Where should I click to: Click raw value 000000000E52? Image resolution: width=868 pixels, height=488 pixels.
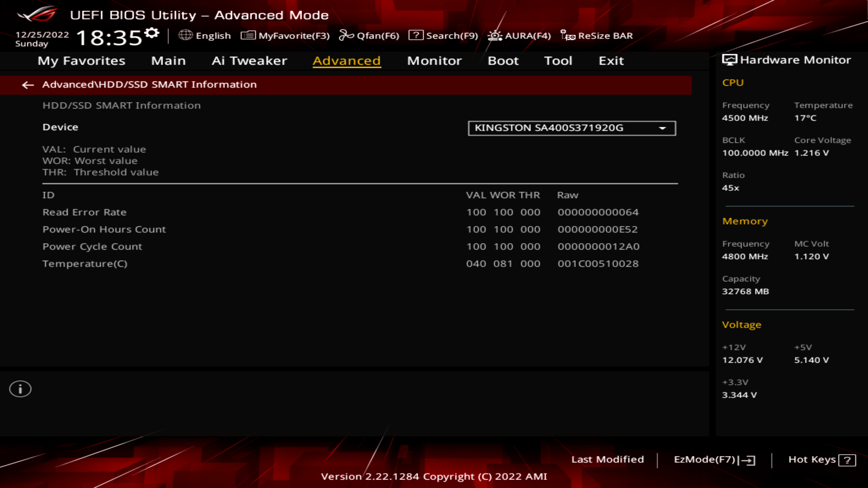pyautogui.click(x=598, y=229)
